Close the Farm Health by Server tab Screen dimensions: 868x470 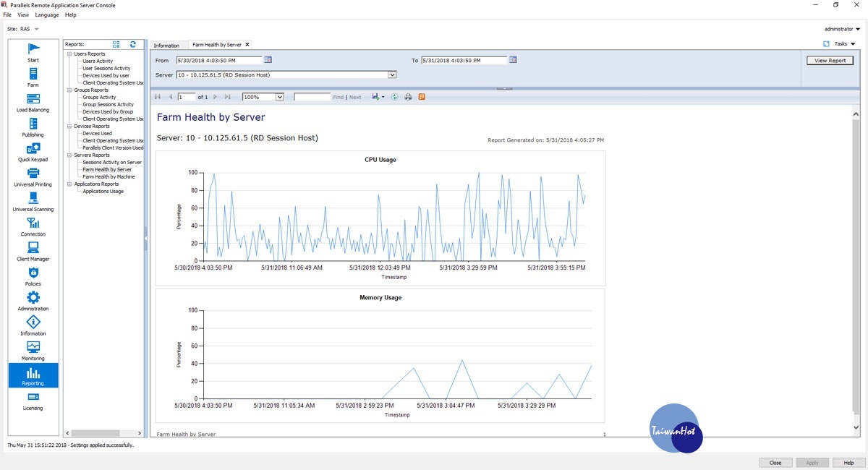coord(247,45)
